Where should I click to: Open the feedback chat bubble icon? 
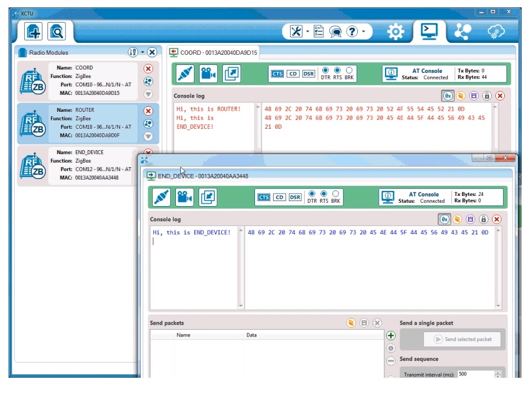coord(335,32)
